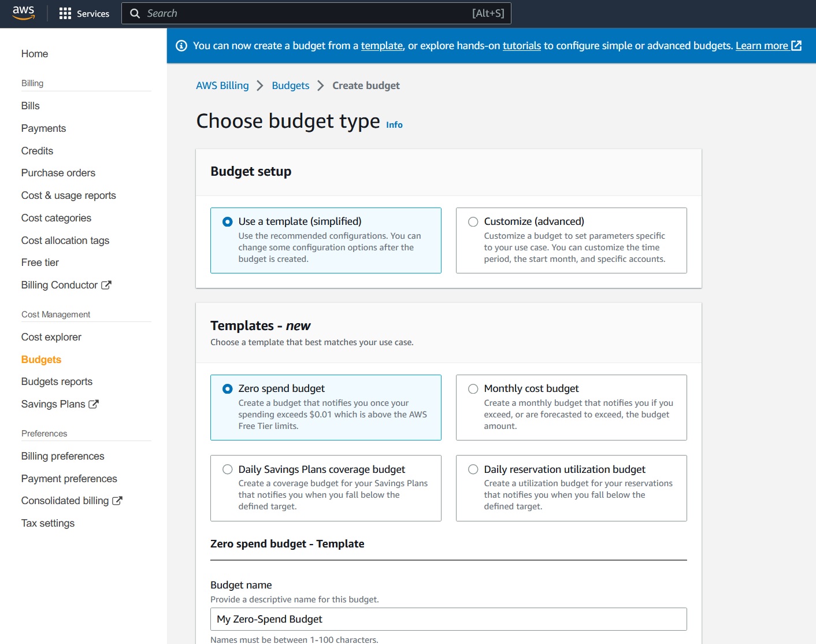816x644 pixels.
Task: Go to Free tier page
Action: point(40,262)
